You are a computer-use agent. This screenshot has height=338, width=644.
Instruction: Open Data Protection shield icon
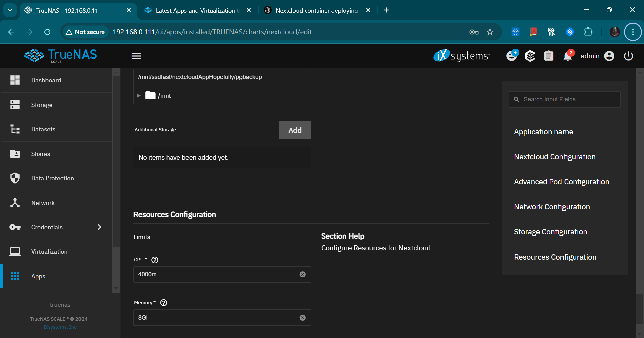[15, 178]
